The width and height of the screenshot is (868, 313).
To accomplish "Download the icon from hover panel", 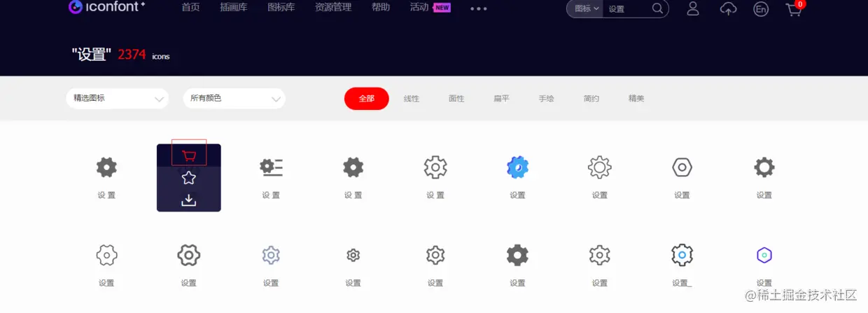I will [x=189, y=200].
